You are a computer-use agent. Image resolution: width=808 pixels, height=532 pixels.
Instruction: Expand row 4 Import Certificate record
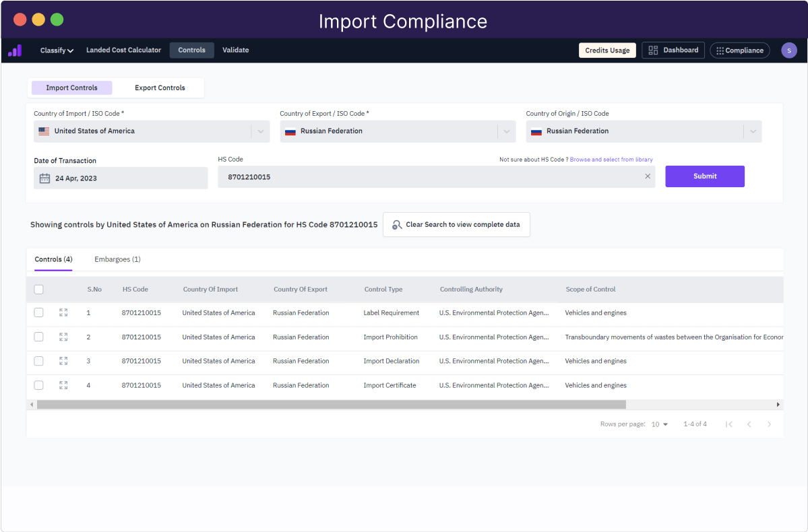click(x=63, y=385)
